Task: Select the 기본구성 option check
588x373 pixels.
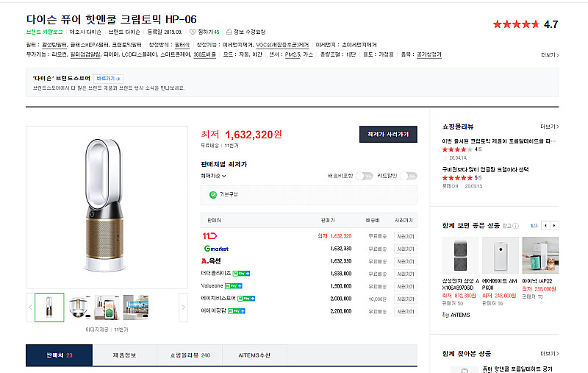Action: pos(213,195)
